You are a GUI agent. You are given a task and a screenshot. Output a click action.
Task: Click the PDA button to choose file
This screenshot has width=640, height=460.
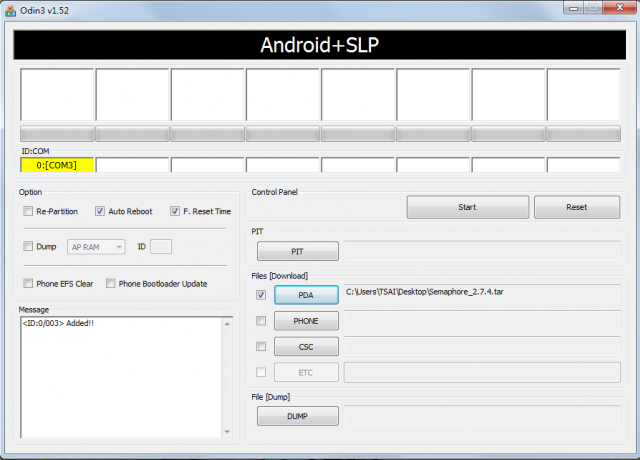point(306,295)
